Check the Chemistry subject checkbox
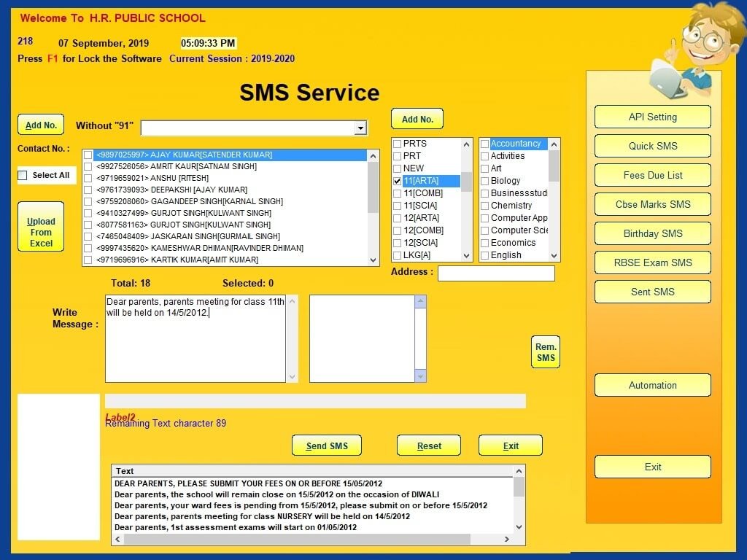This screenshot has height=560, width=747. [x=484, y=206]
